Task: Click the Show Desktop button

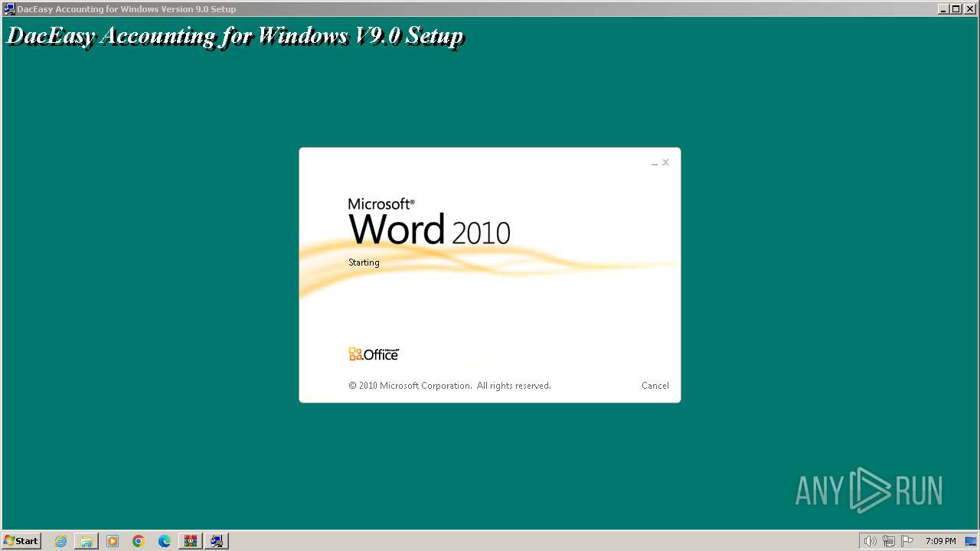Action: [971, 541]
